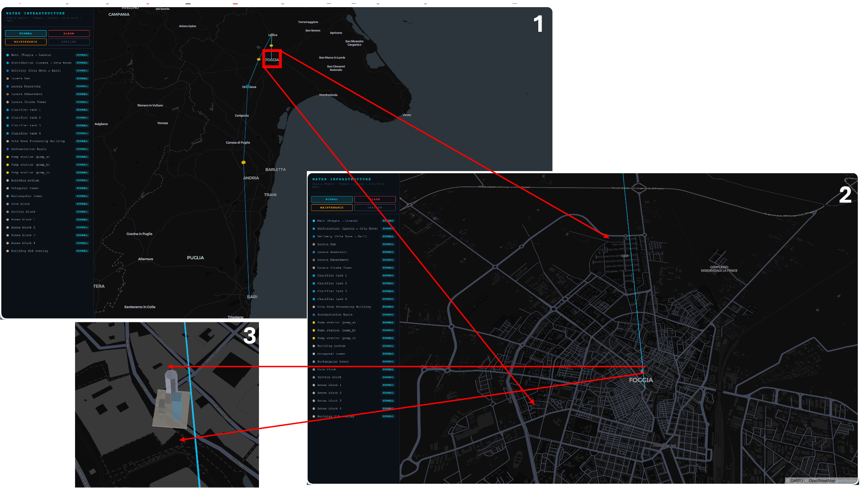Image resolution: width=868 pixels, height=488 pixels.
Task: Click the yellow pump marker near Andria
Action: 243,162
